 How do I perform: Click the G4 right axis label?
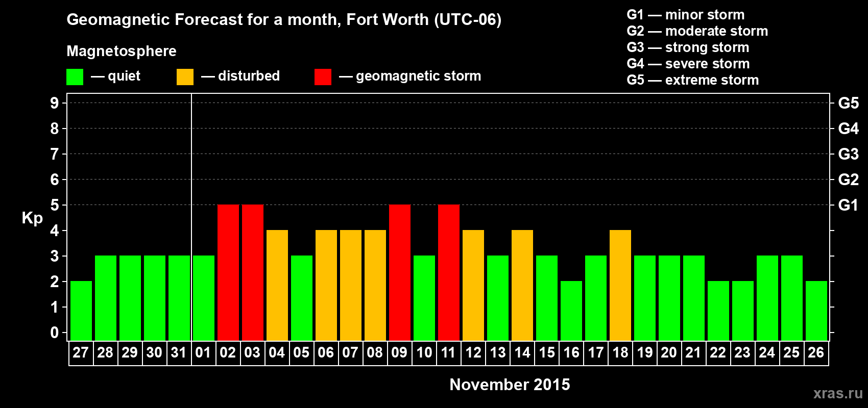[x=849, y=129]
